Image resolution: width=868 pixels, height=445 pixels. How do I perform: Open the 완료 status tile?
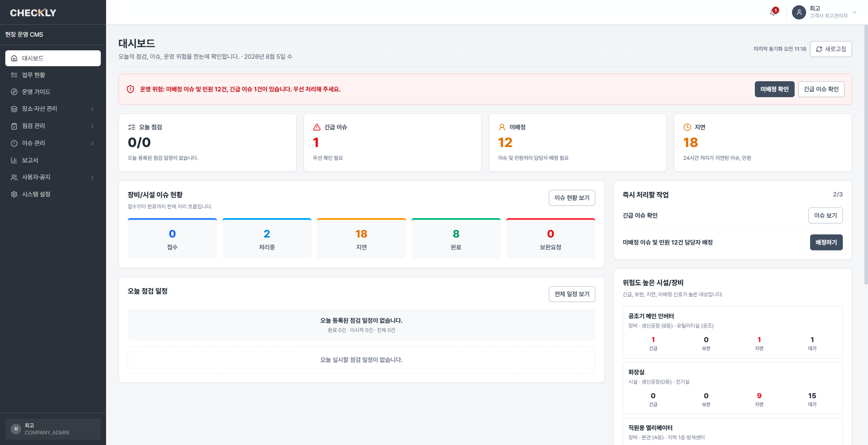[456, 238]
